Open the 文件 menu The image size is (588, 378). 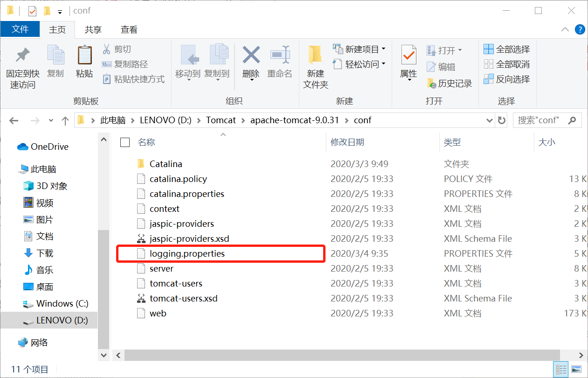click(x=20, y=29)
